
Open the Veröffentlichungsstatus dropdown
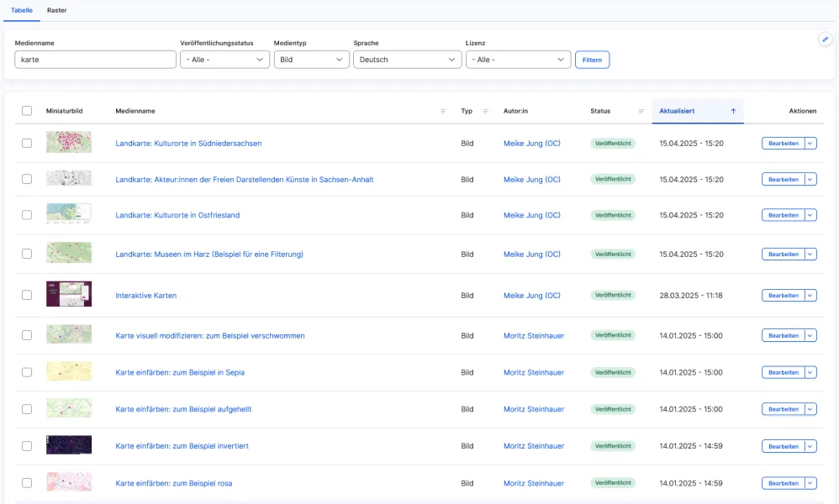pos(224,60)
